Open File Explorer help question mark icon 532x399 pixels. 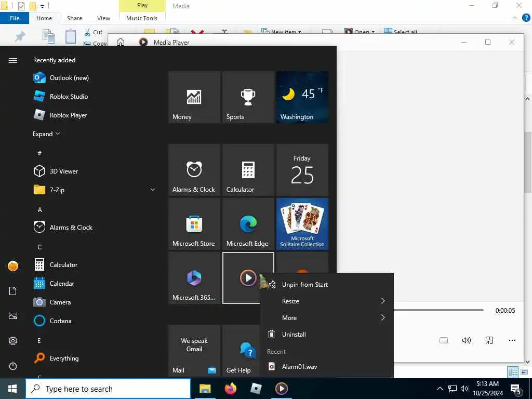click(526, 18)
